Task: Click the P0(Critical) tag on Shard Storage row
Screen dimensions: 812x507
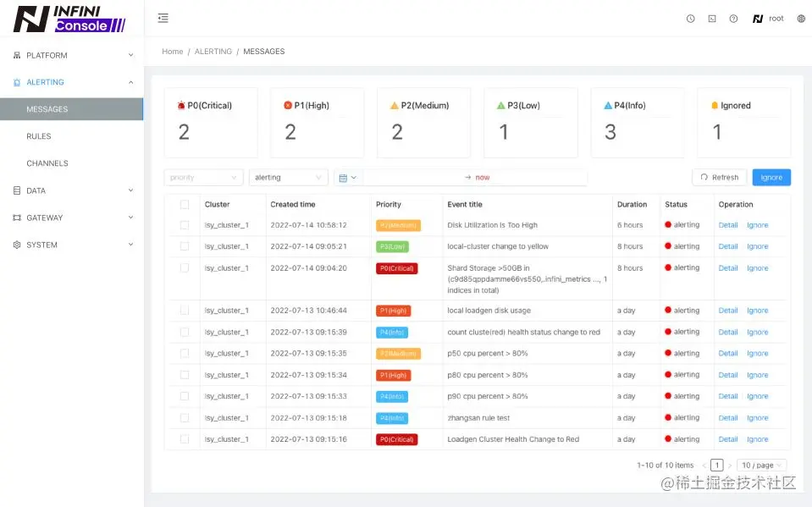Action: (396, 268)
